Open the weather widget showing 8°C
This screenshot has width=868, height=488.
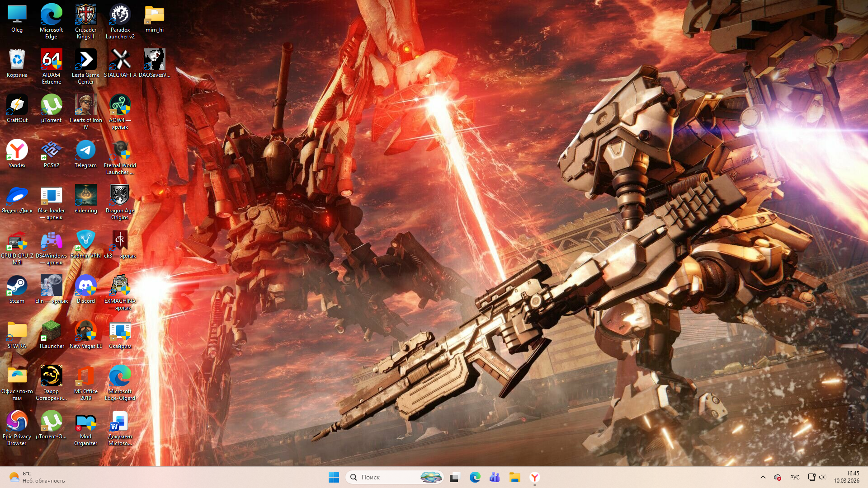[x=36, y=477]
